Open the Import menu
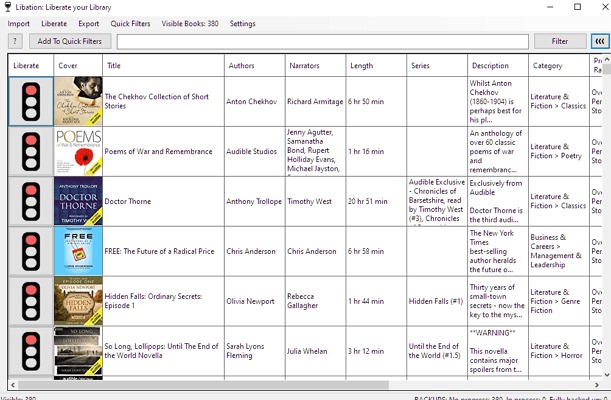 coord(18,24)
